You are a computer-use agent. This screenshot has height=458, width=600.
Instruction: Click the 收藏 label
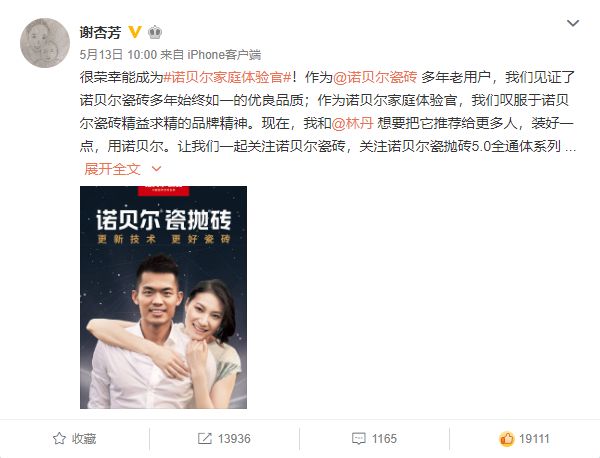pyautogui.click(x=84, y=438)
